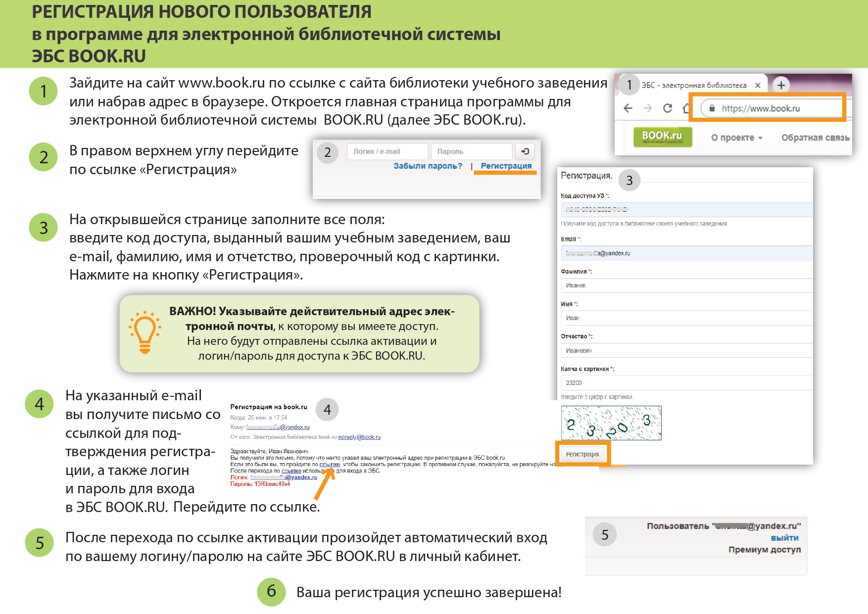Click the browser forward arrow

coord(648,108)
